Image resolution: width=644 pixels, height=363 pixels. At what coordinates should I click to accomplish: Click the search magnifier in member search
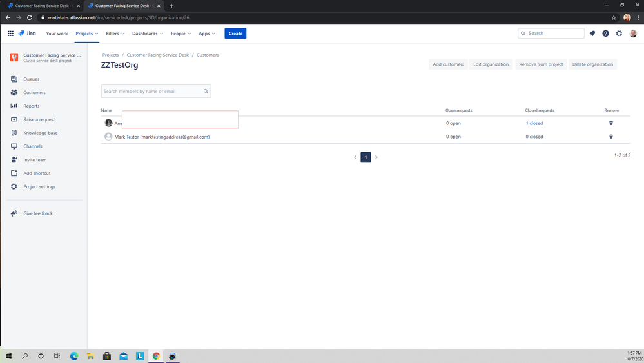point(206,91)
